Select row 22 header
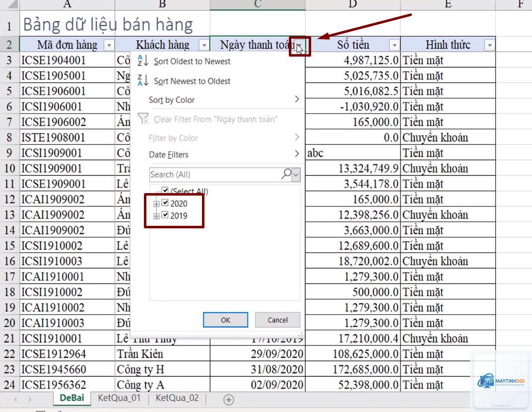 point(9,353)
